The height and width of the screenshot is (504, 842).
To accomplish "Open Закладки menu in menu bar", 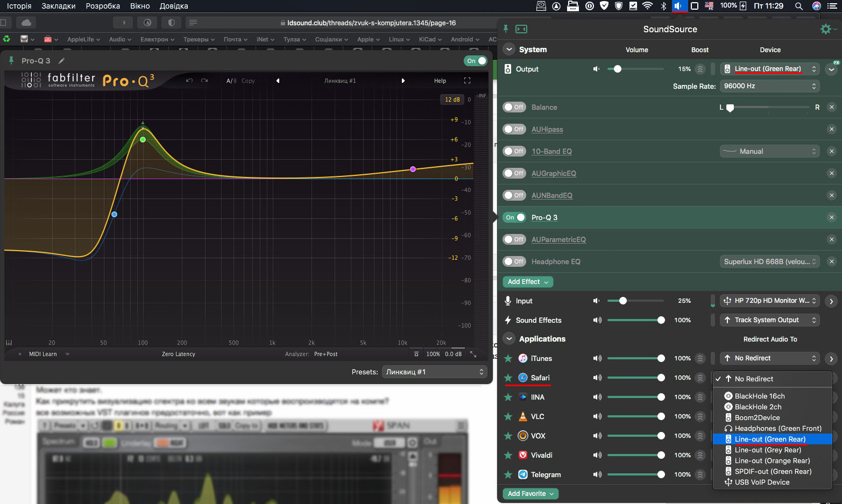I will (x=58, y=6).
